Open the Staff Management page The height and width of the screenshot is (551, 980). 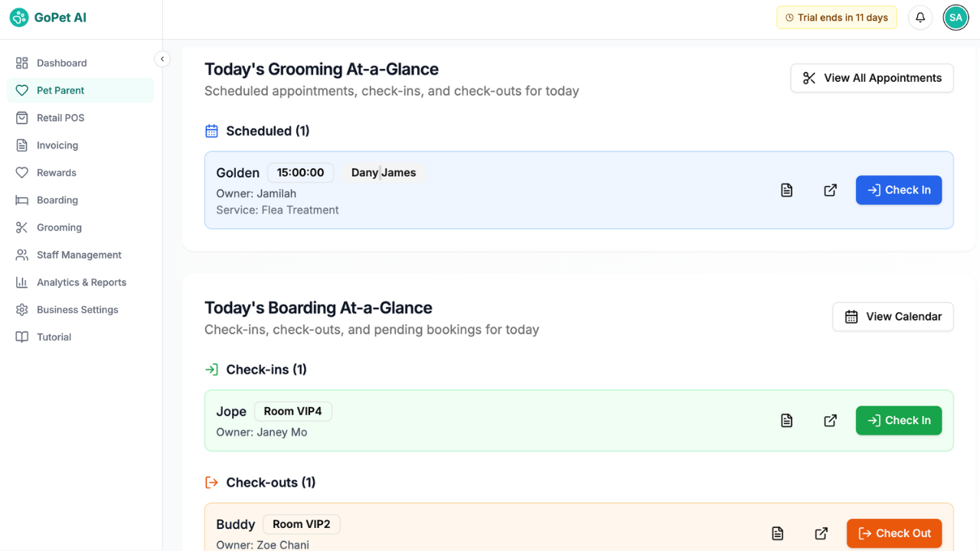pyautogui.click(x=79, y=255)
